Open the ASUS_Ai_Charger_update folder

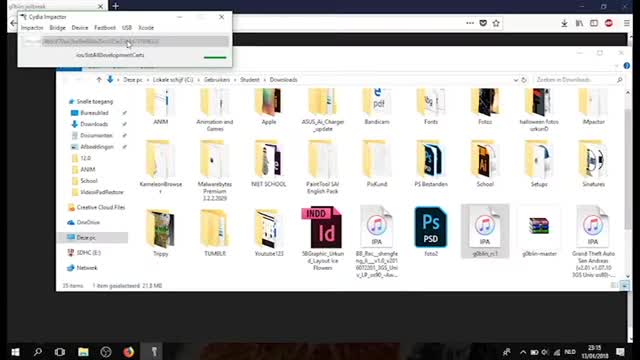pos(323,110)
